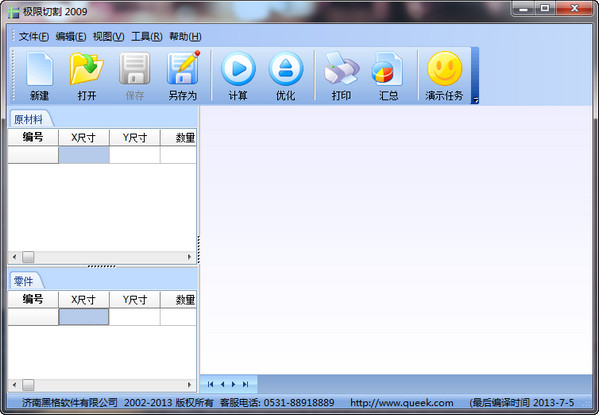Open the 工具(R) menu
Screen dimensions: 599x415
tap(146, 37)
